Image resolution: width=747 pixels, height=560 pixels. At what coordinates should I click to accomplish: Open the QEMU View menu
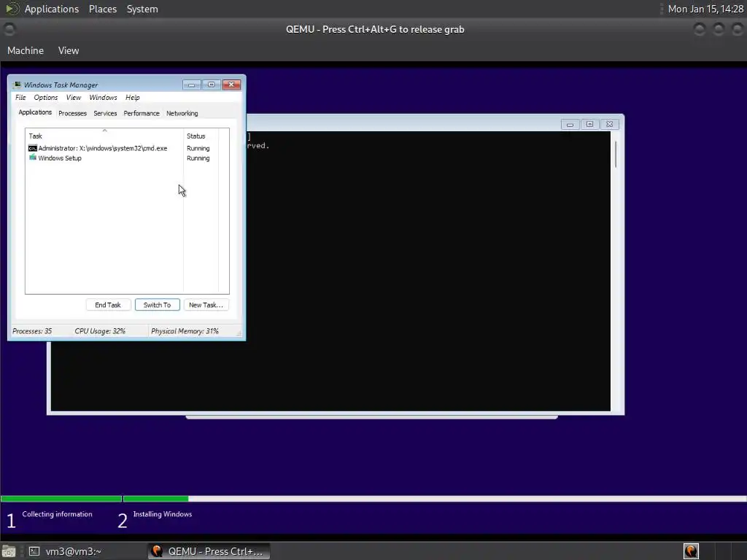click(x=69, y=50)
